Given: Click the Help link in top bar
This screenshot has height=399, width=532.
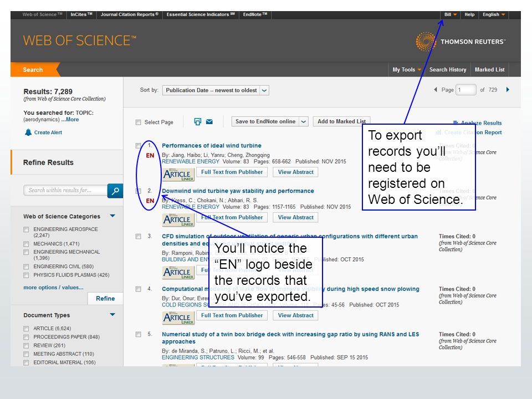Looking at the screenshot, I should 469,14.
